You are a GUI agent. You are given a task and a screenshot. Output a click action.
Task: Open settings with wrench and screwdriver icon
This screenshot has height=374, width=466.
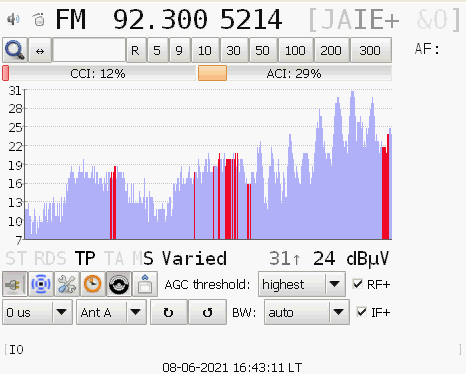67,284
